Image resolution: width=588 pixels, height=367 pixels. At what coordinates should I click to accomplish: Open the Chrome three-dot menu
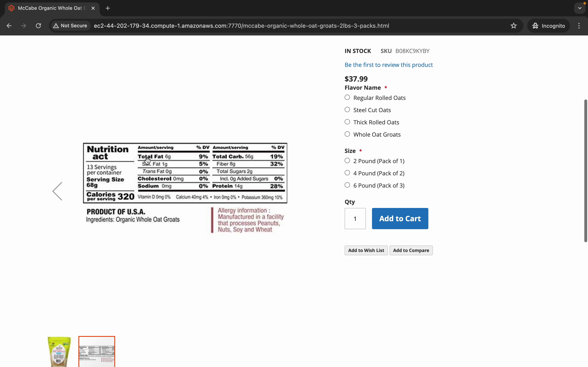579,26
